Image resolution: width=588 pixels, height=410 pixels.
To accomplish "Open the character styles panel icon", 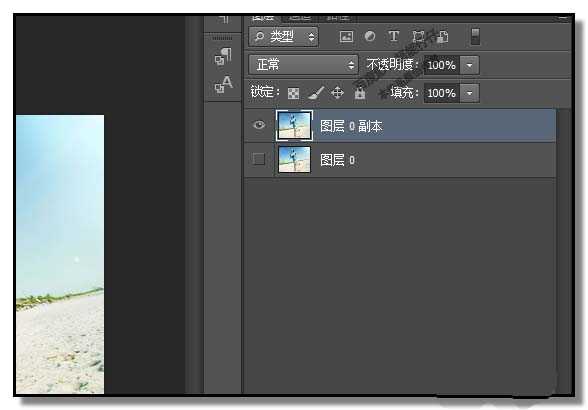I will [x=224, y=84].
